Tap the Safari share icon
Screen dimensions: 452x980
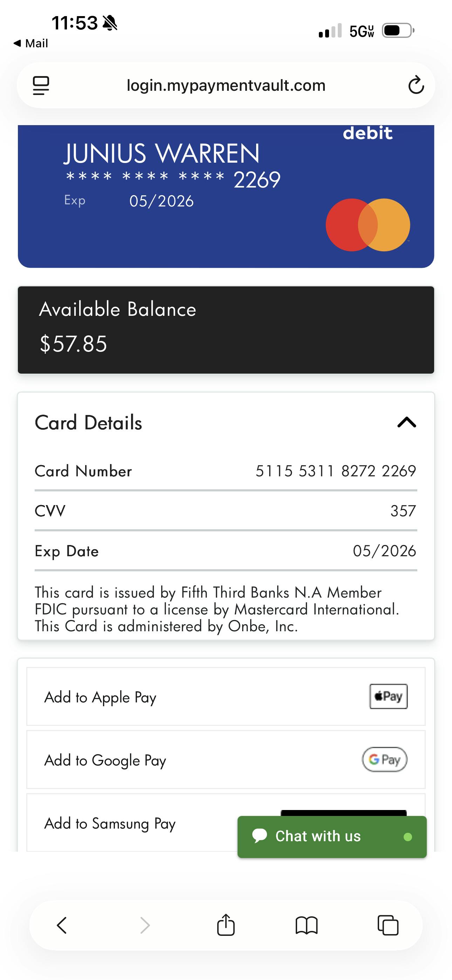(226, 925)
